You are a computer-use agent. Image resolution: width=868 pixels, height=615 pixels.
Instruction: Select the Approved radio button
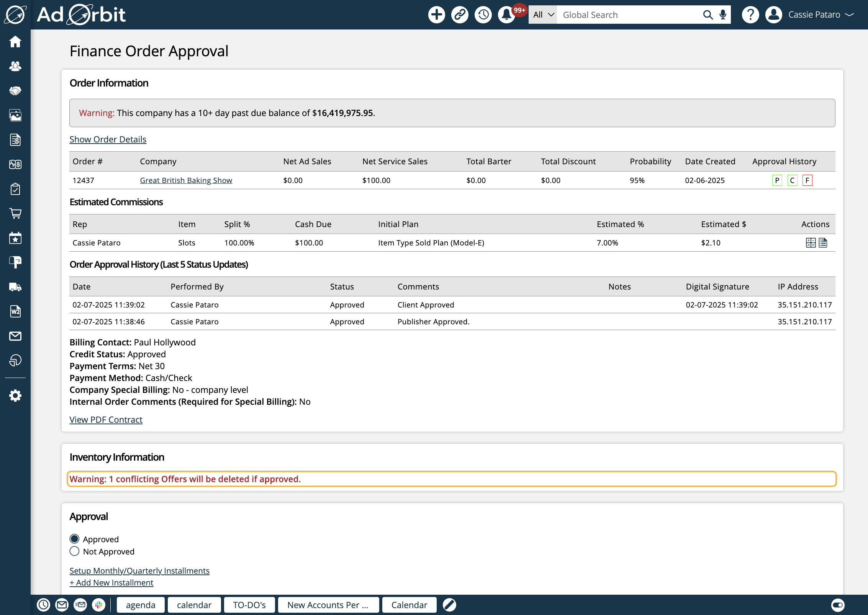coord(75,539)
